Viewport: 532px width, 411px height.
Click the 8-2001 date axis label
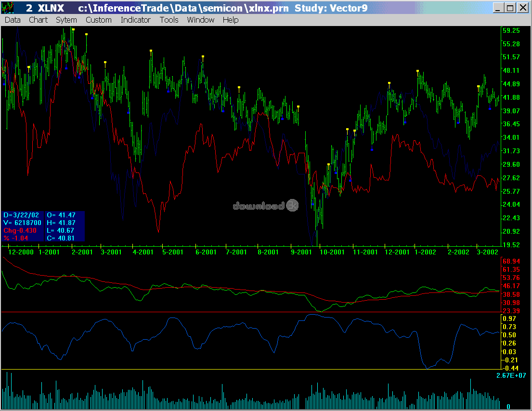(268, 252)
